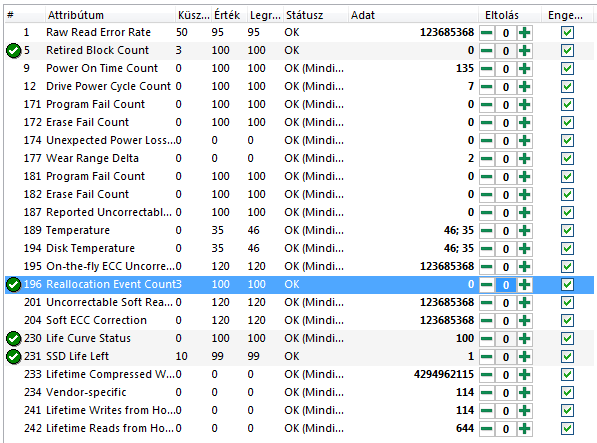Select the Raw Read Error Rate row
The height and width of the screenshot is (443, 597).
[299, 33]
